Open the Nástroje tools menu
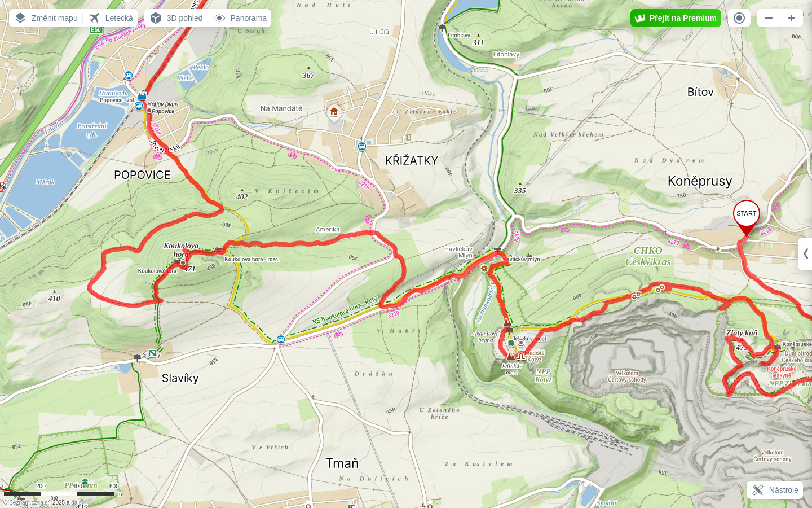Image resolution: width=812 pixels, height=508 pixels. [x=775, y=490]
